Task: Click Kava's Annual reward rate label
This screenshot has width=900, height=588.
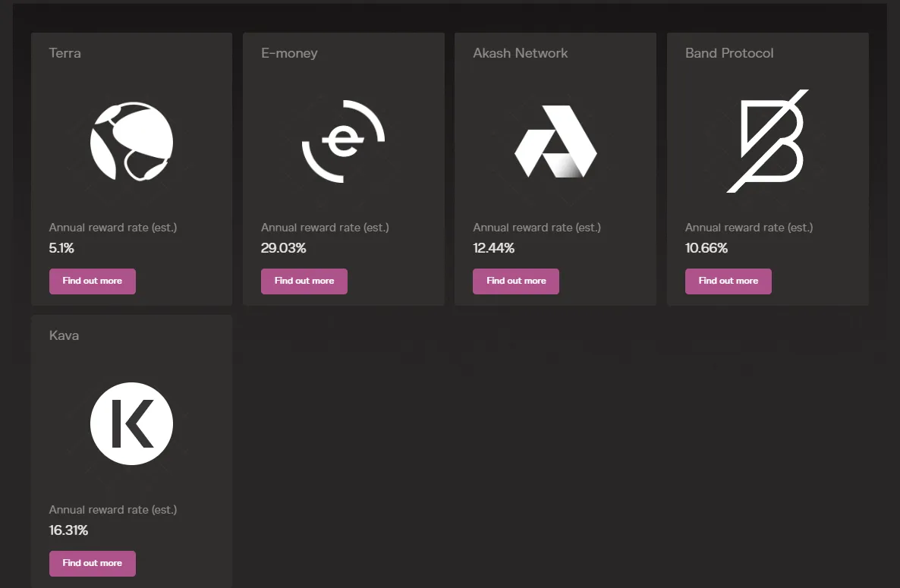Action: click(113, 509)
